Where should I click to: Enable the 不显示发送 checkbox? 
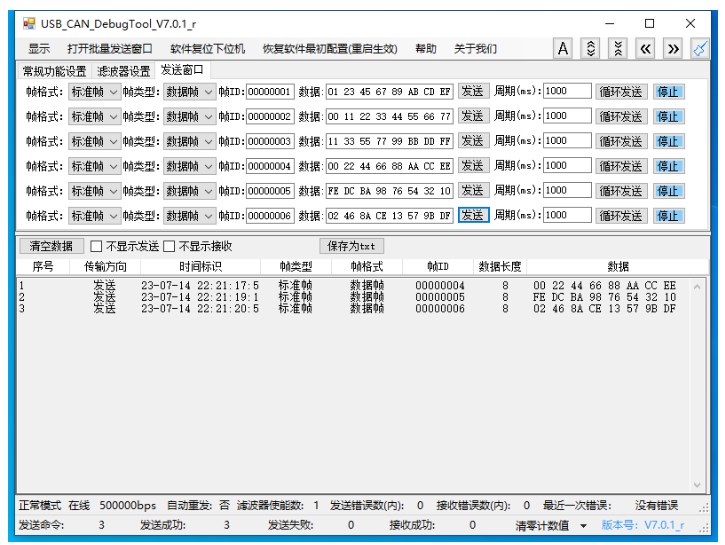pyautogui.click(x=96, y=246)
